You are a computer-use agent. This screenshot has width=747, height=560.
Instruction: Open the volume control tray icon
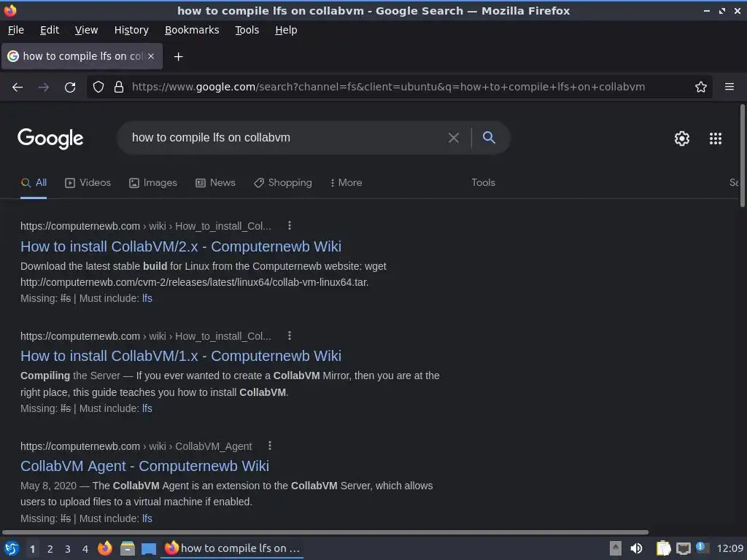click(636, 548)
